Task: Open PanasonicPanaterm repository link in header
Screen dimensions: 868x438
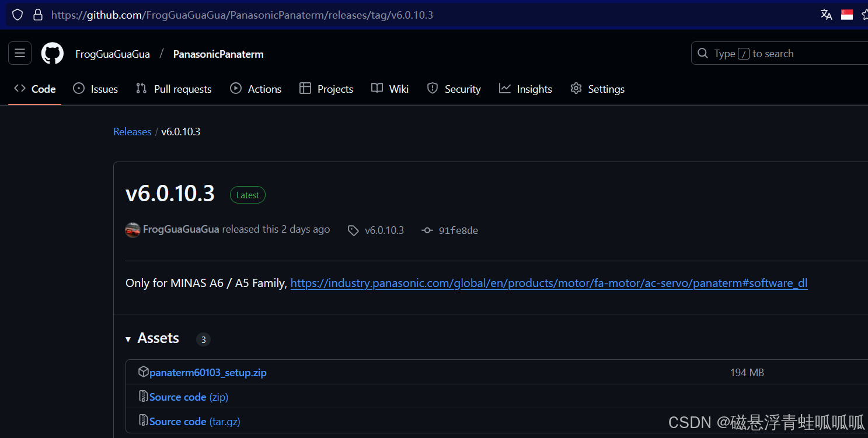Action: pos(218,54)
